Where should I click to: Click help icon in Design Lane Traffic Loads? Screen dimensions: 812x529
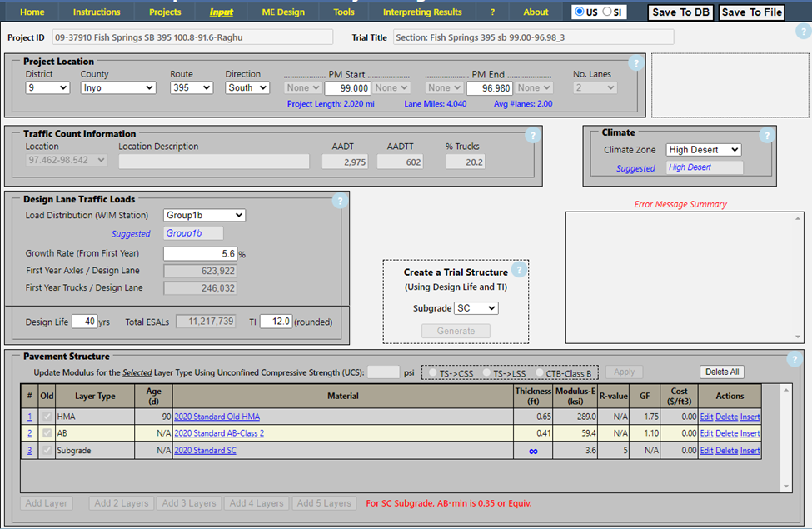(339, 201)
